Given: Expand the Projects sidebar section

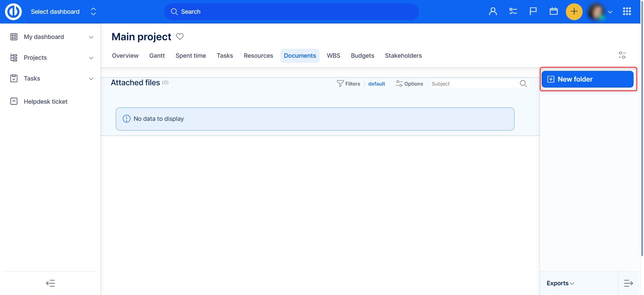Looking at the screenshot, I should click(91, 58).
